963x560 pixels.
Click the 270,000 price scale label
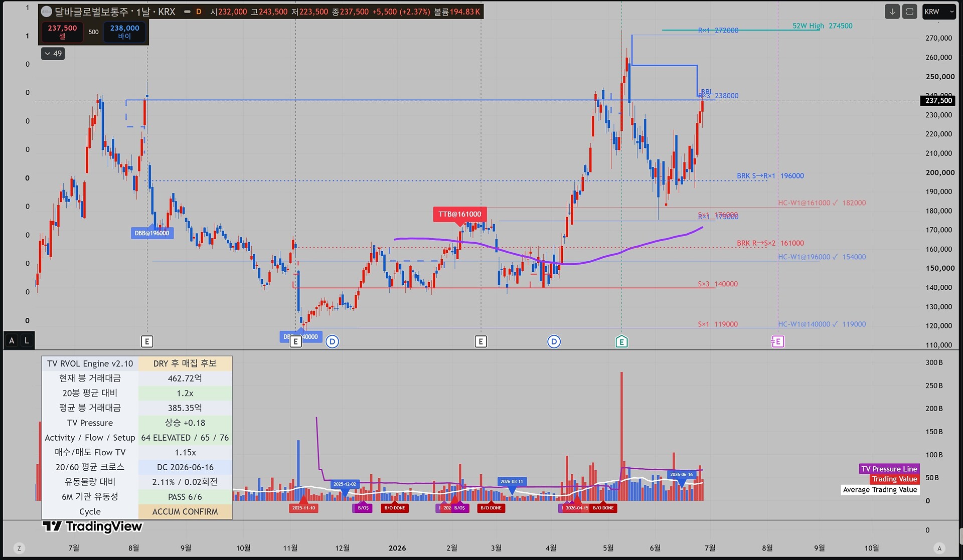(938, 38)
